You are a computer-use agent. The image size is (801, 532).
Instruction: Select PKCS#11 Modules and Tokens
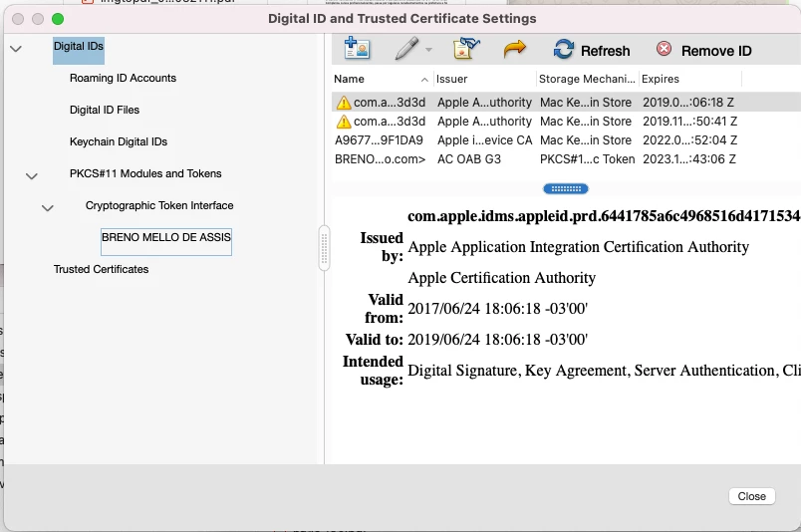coord(145,173)
